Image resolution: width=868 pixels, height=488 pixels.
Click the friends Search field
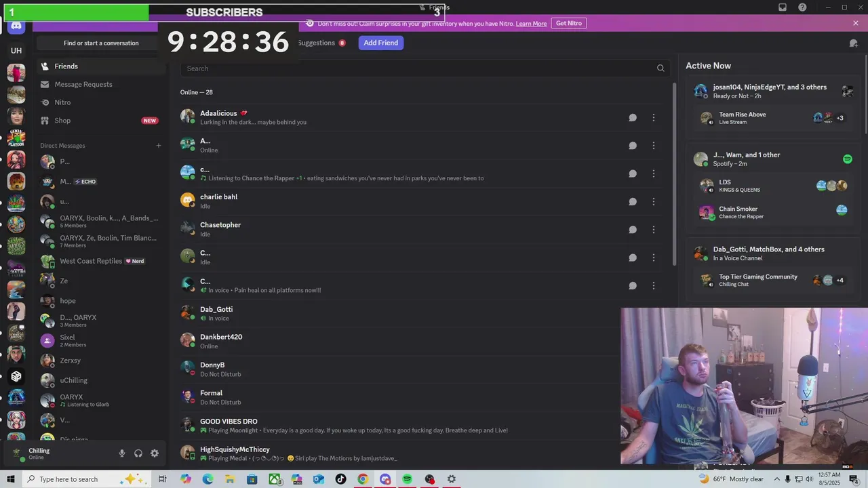pos(425,68)
